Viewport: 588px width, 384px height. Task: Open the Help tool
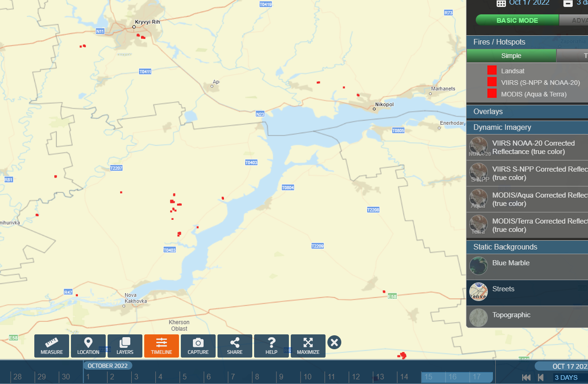point(271,346)
